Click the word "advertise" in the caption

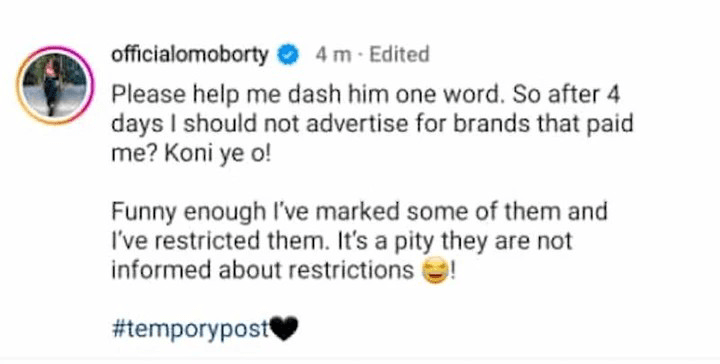(357, 125)
